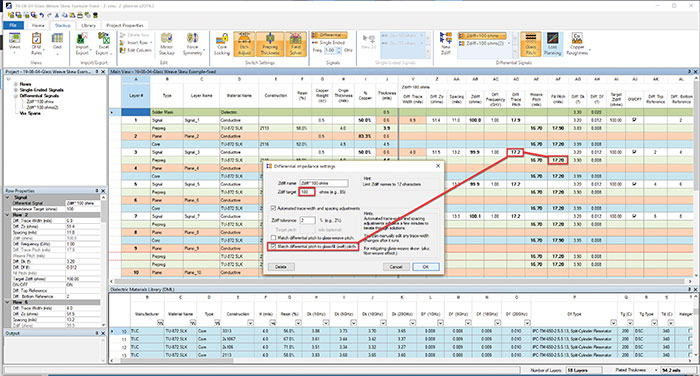Toggle Match differential pitch to glass-fill pitch

tap(274, 246)
